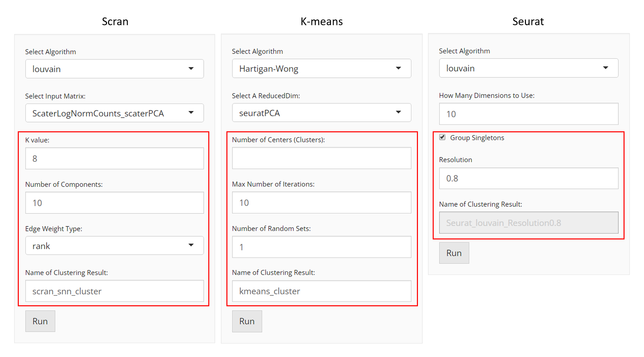Open the Edge Weight Type dropdown
644x357 pixels.
coord(114,246)
